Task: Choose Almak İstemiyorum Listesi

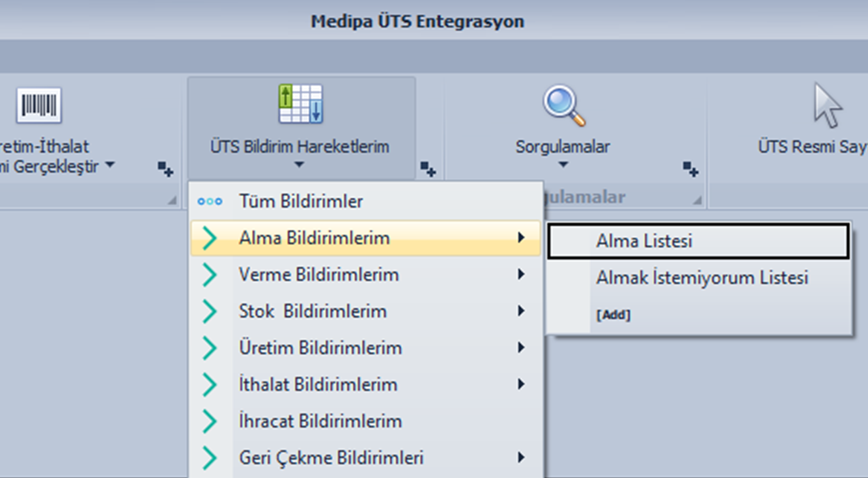Action: pos(701,278)
